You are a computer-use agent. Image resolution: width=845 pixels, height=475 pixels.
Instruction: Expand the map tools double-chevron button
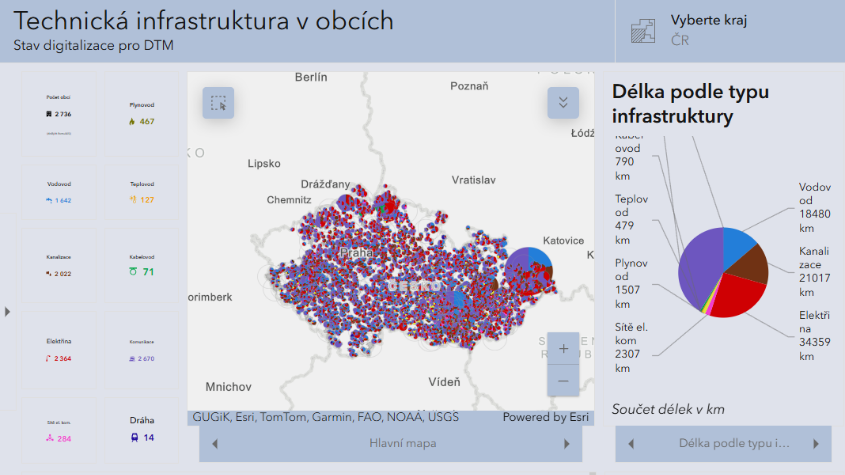click(x=563, y=103)
